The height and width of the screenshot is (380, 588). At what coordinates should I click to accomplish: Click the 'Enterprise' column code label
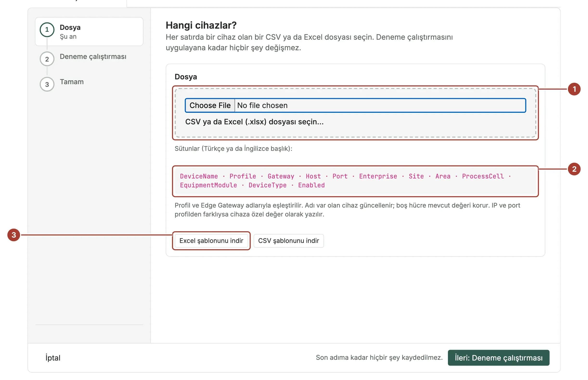[378, 176]
